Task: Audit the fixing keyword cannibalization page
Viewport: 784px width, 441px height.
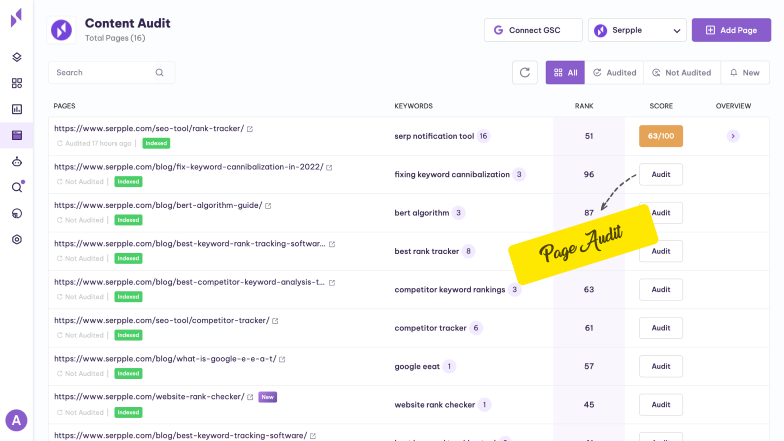Action: (660, 174)
